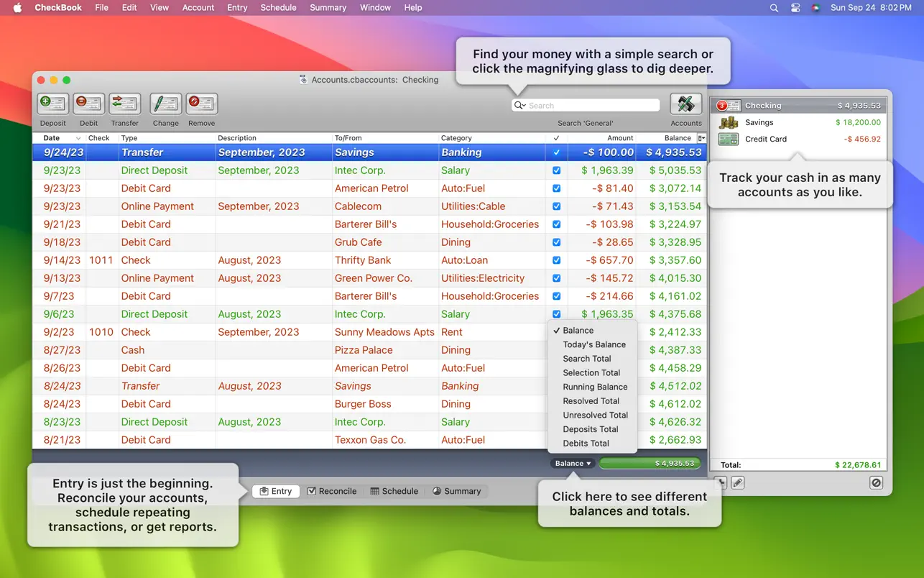Uncheck cleared box for Savings transfer 9/24/23
The height and width of the screenshot is (578, 924).
pyautogui.click(x=556, y=152)
